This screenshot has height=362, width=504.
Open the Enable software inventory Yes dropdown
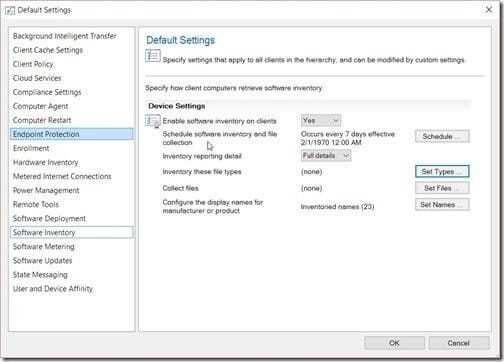tap(321, 121)
